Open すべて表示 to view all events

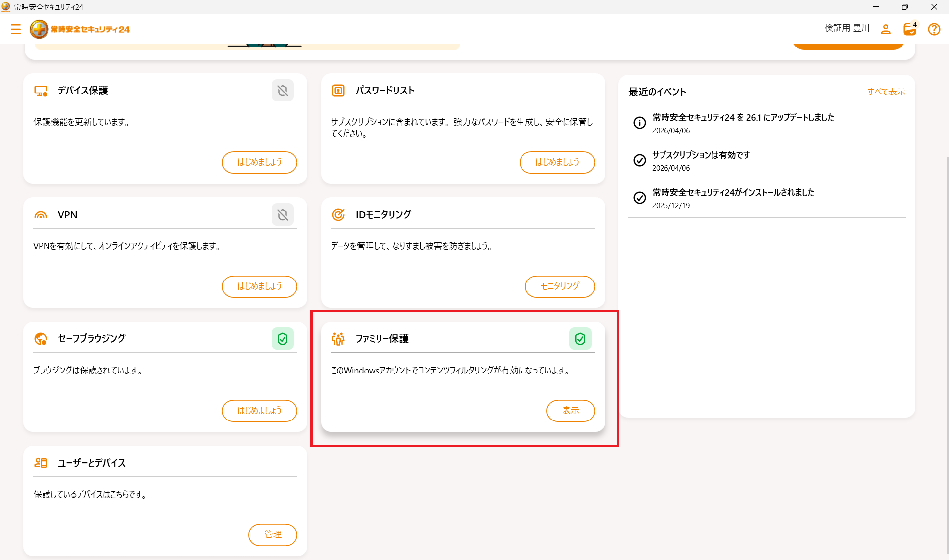point(886,92)
